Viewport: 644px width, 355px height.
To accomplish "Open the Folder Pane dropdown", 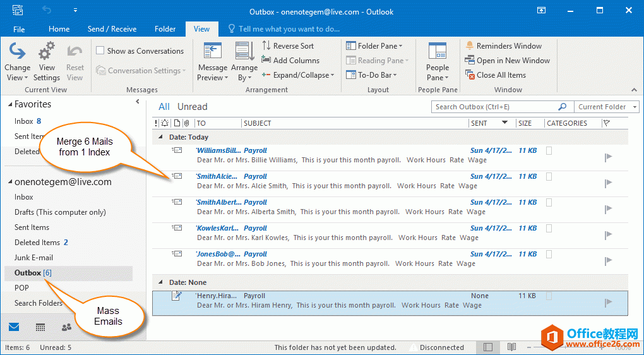I will point(374,45).
